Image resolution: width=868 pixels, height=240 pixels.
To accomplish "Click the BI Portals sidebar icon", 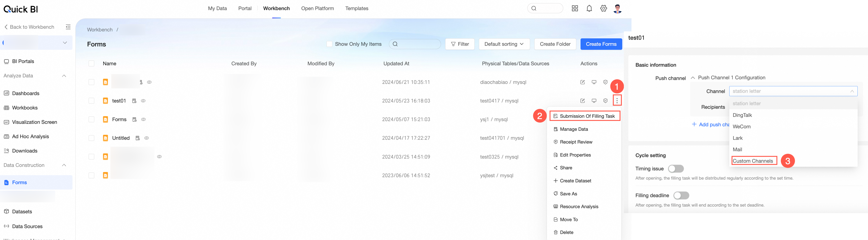I will [x=7, y=61].
